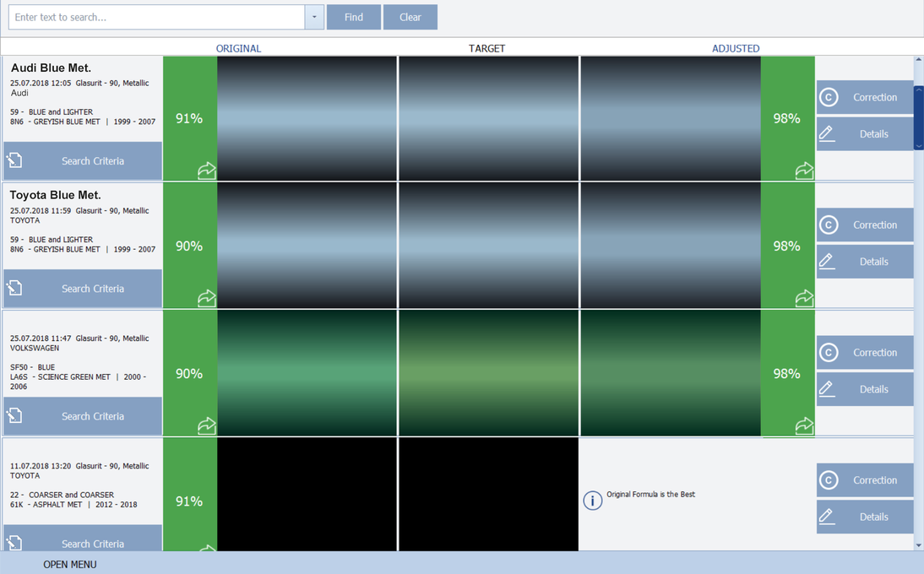The height and width of the screenshot is (574, 924).
Task: Click the C correction icon in Asphalt Met row
Action: 829,480
